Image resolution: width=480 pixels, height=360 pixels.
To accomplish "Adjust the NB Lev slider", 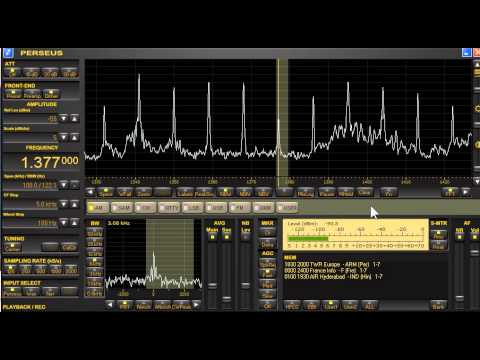I will (245, 285).
